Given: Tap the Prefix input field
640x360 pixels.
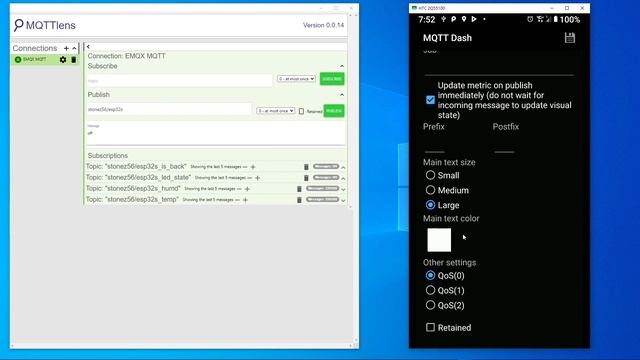Looking at the screenshot, I should tap(435, 145).
